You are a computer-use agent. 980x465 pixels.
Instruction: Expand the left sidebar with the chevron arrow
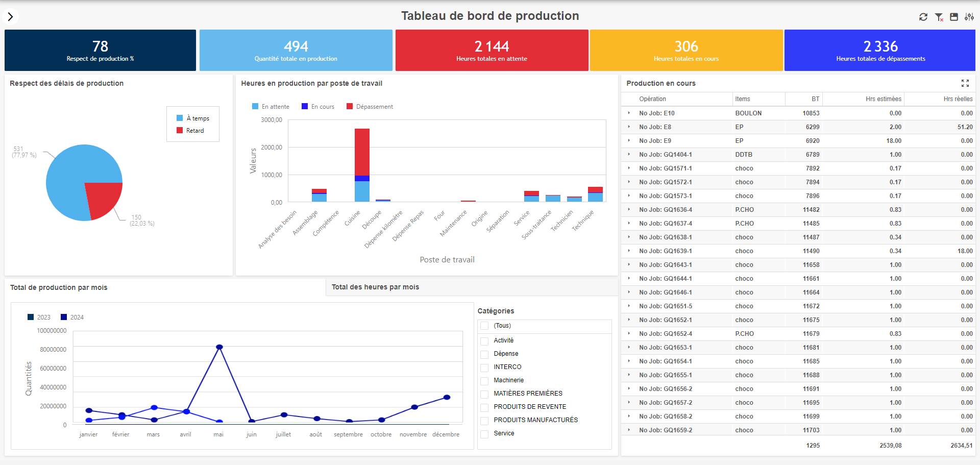tap(10, 17)
